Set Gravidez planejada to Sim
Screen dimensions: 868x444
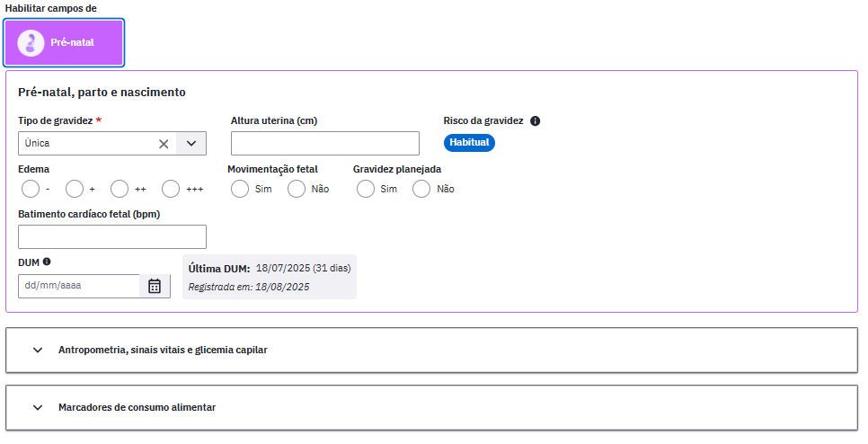pos(366,189)
